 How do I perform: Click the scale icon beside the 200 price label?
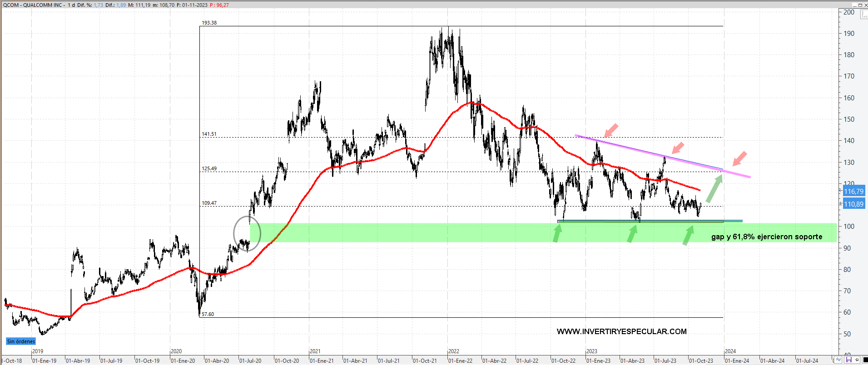(x=863, y=15)
